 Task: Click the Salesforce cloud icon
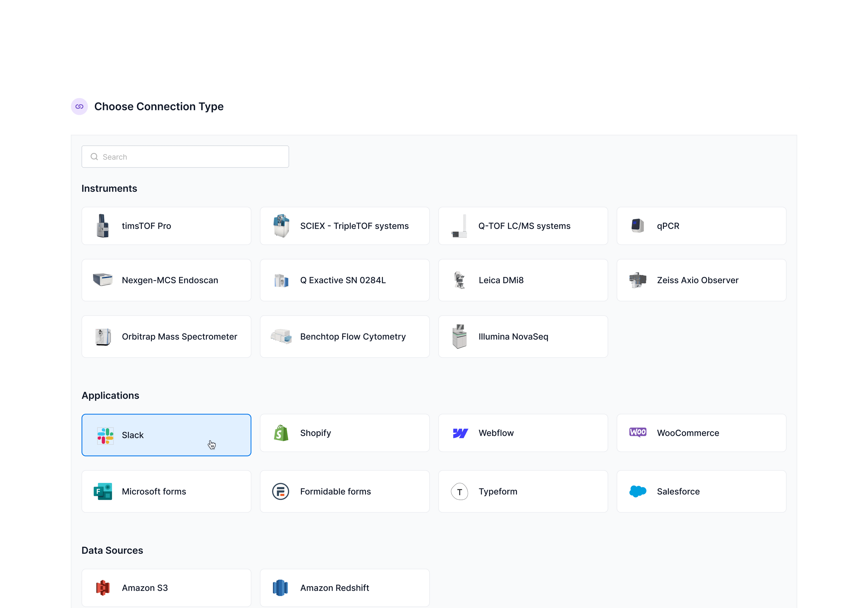(x=638, y=492)
